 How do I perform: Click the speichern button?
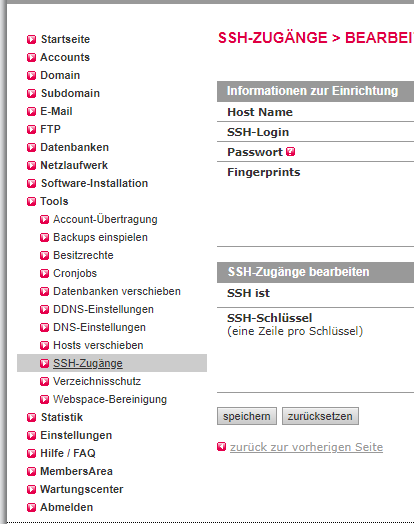(247, 416)
